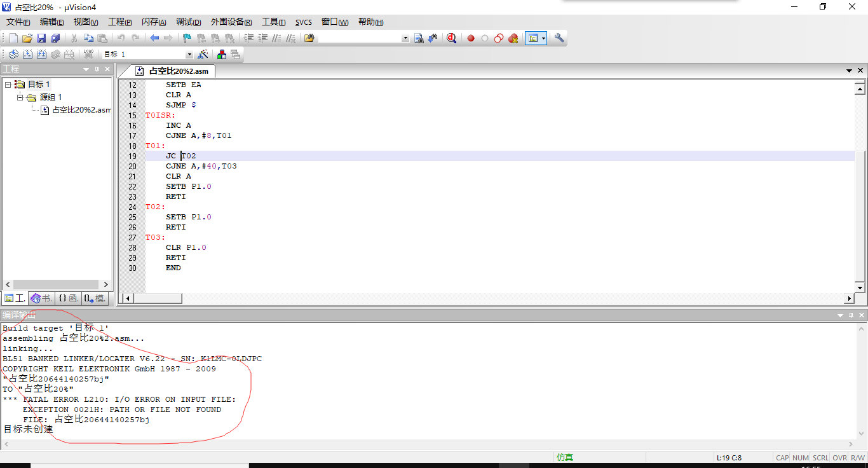Open the 视图(V) menu
868x468 pixels.
86,22
